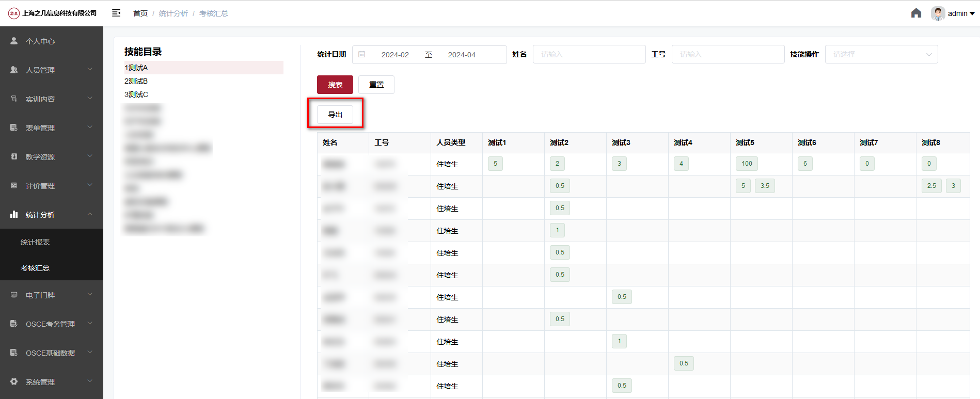This screenshot has height=399, width=980.
Task: Expand the 人员管理 chevron
Action: point(90,69)
